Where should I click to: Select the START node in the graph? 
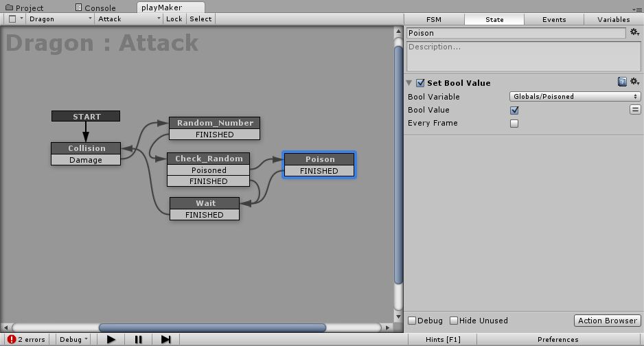click(x=86, y=116)
